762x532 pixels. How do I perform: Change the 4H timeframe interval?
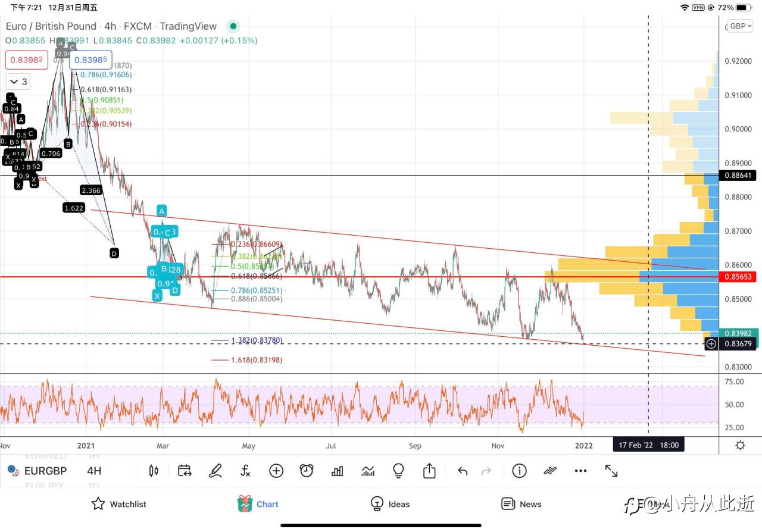click(94, 471)
